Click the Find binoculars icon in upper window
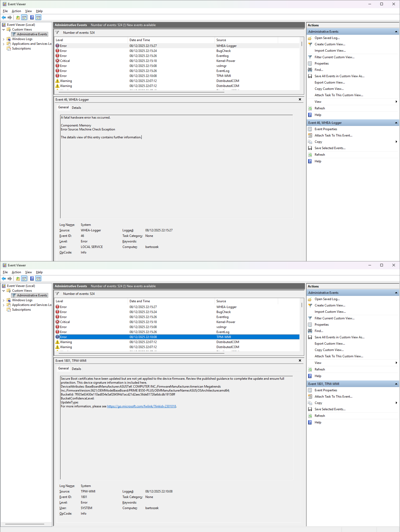Screen dimensions: 400x532 click(310, 70)
